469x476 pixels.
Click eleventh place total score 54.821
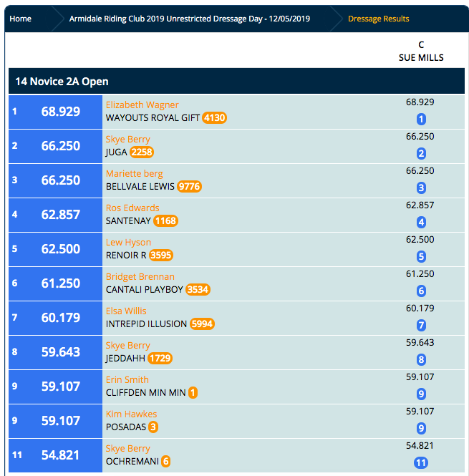pos(60,455)
